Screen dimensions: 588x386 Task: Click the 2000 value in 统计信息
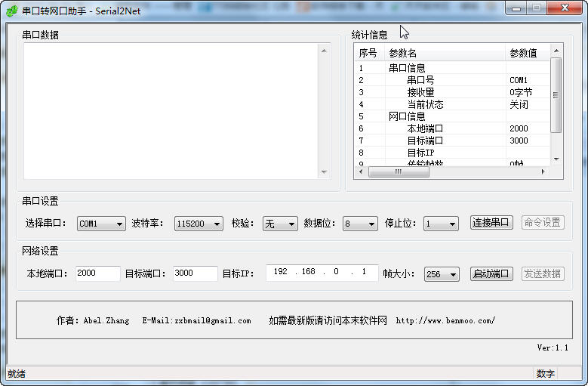pyautogui.click(x=519, y=128)
